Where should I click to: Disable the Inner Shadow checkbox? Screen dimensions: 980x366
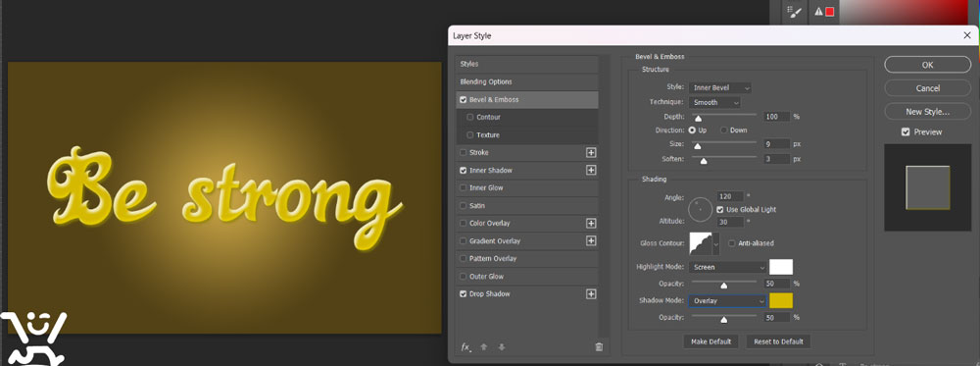coord(464,170)
